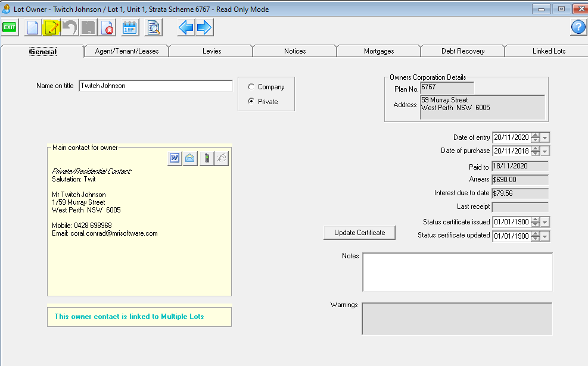This screenshot has width=588, height=366.
Task: Click the Status certificate issued spinner arrows
Action: [536, 222]
